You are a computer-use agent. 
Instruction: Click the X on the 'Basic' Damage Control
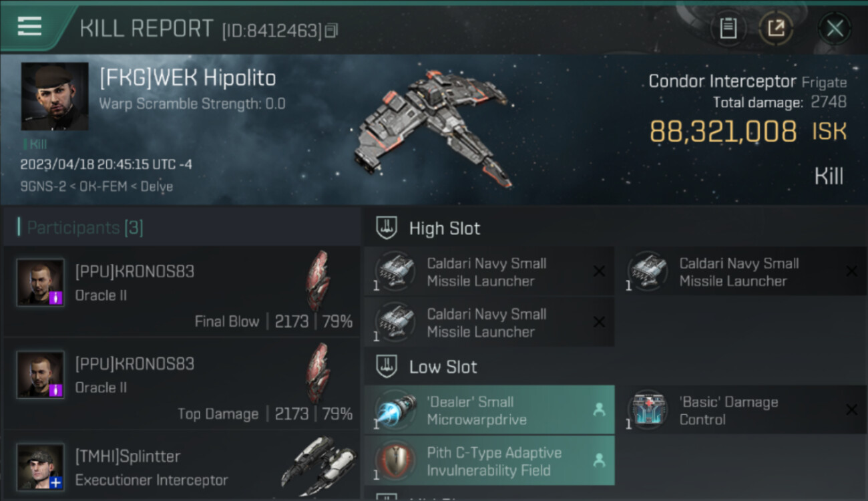tap(851, 409)
